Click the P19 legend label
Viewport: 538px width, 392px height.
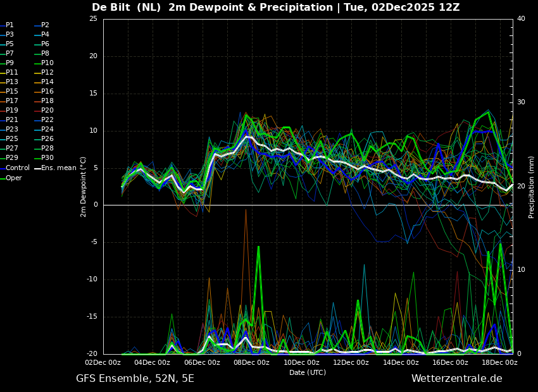[12, 111]
